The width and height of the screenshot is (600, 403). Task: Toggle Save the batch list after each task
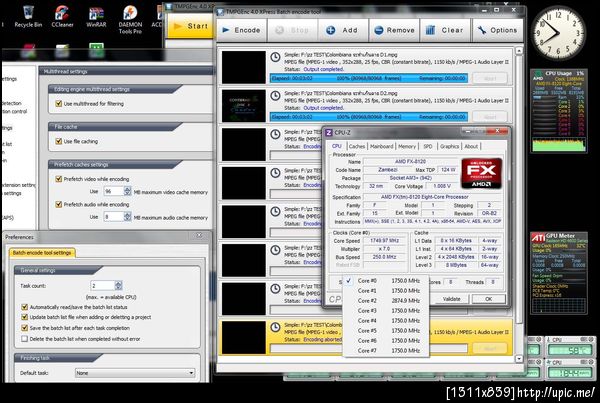24,328
